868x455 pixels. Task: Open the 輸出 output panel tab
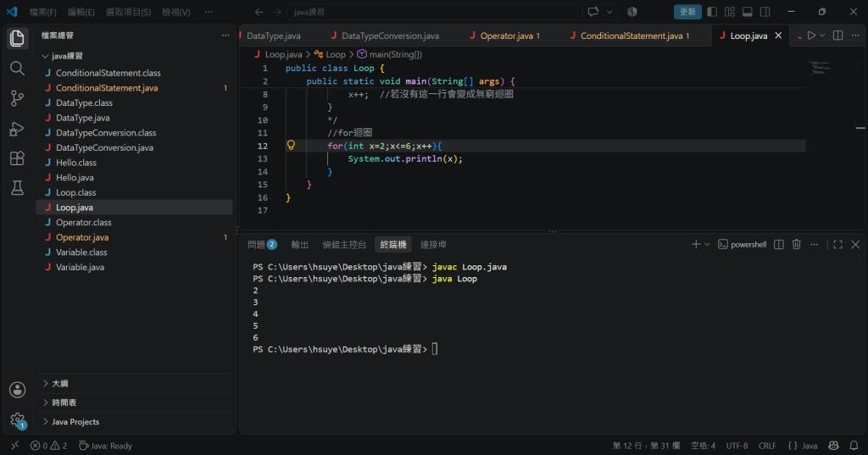coord(300,244)
